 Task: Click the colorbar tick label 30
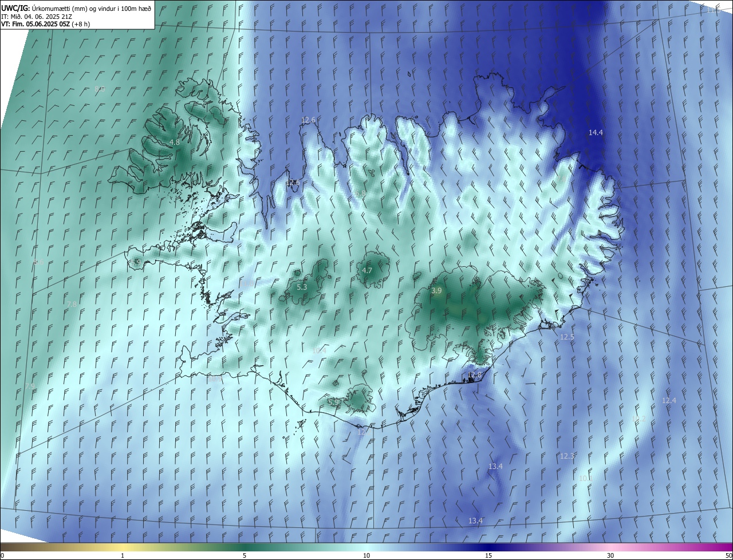pos(610,555)
